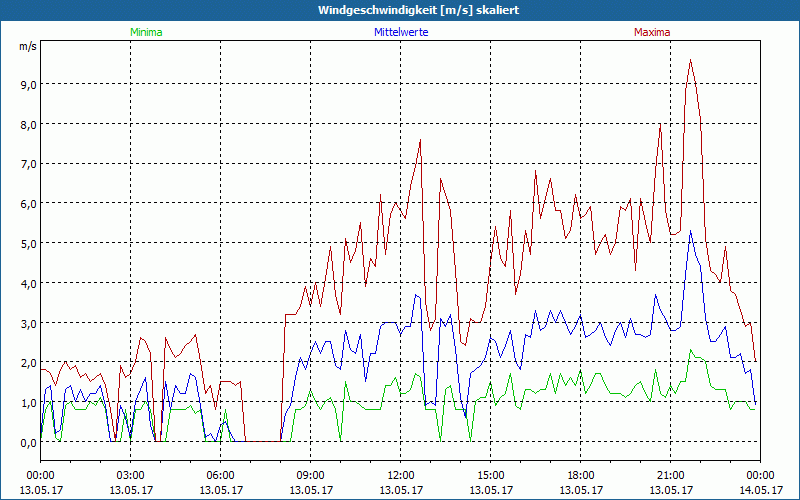Click the 06:00 time axis label
Screen dimensions: 800x500
pos(220,476)
